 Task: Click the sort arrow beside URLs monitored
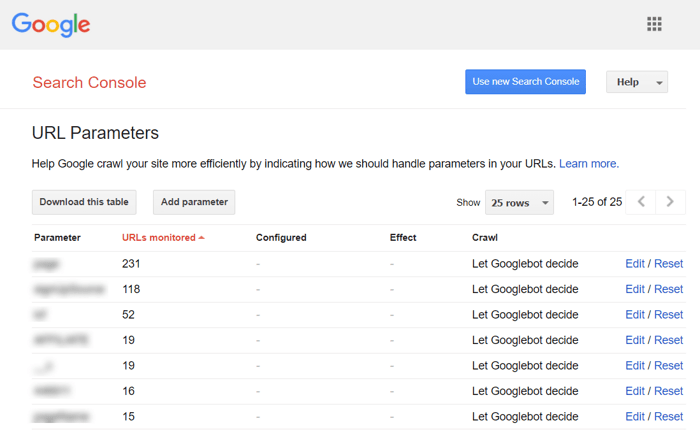[x=201, y=238]
